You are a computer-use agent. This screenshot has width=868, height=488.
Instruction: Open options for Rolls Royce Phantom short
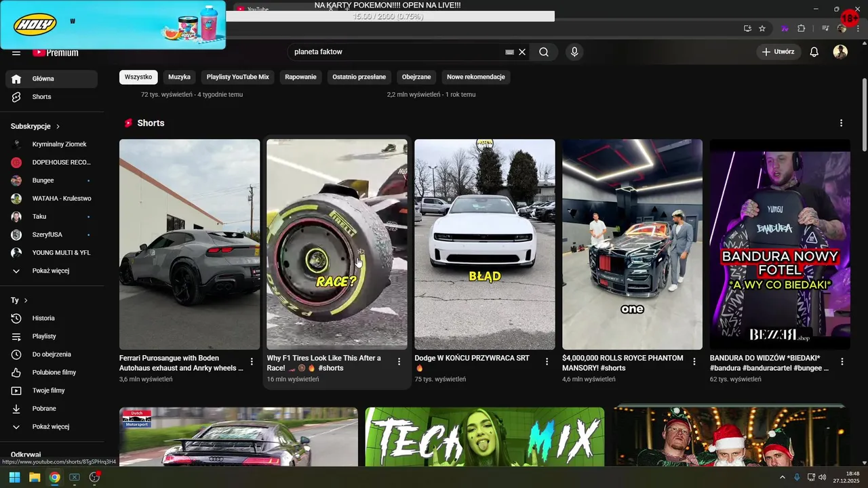coord(694,362)
